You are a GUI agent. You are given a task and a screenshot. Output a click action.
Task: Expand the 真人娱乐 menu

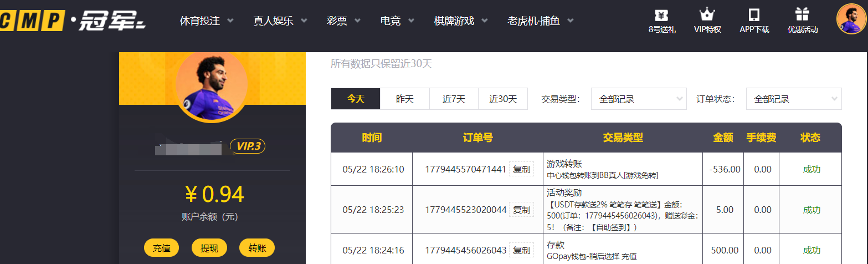point(280,21)
